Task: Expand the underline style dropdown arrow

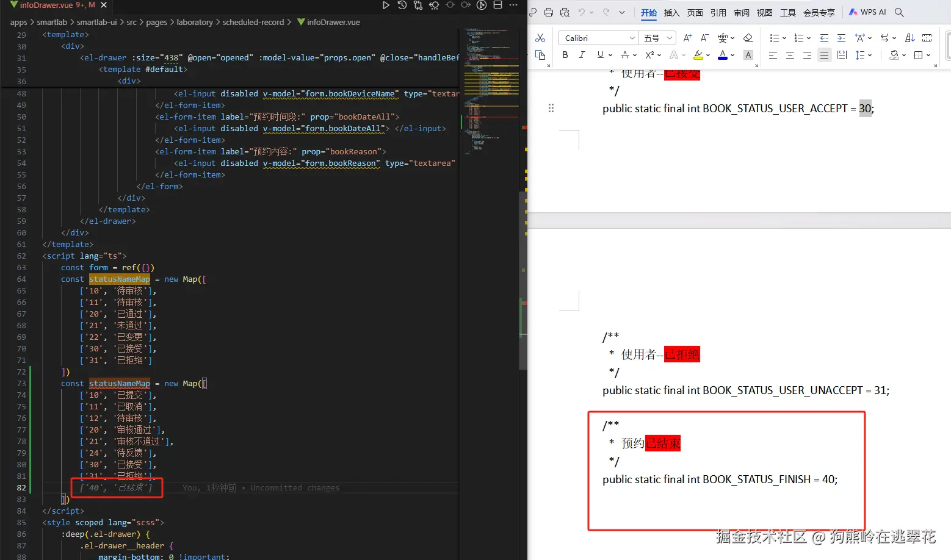Action: click(x=610, y=55)
